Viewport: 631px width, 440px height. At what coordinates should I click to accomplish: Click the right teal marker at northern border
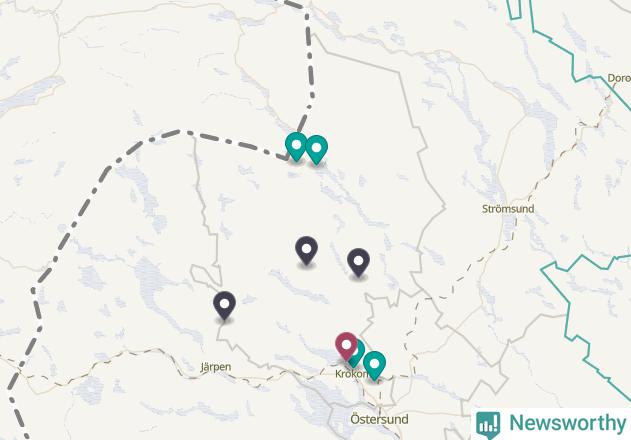(x=317, y=149)
